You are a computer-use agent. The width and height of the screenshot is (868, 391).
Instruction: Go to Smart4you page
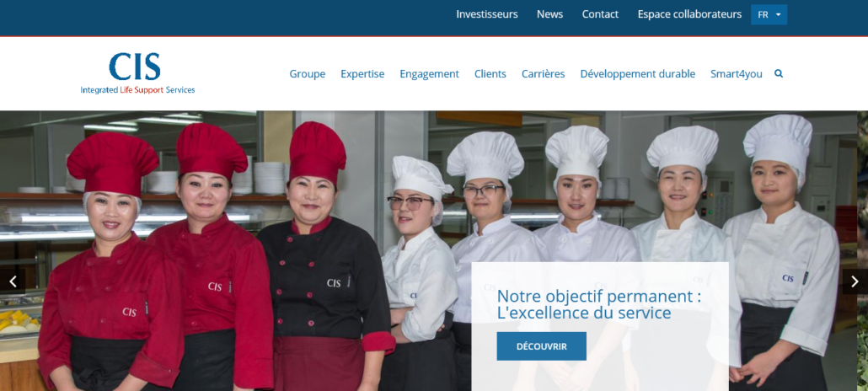737,73
